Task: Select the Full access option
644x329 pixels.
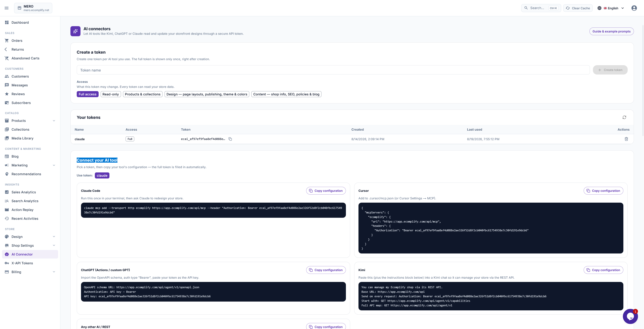Action: click(x=88, y=94)
